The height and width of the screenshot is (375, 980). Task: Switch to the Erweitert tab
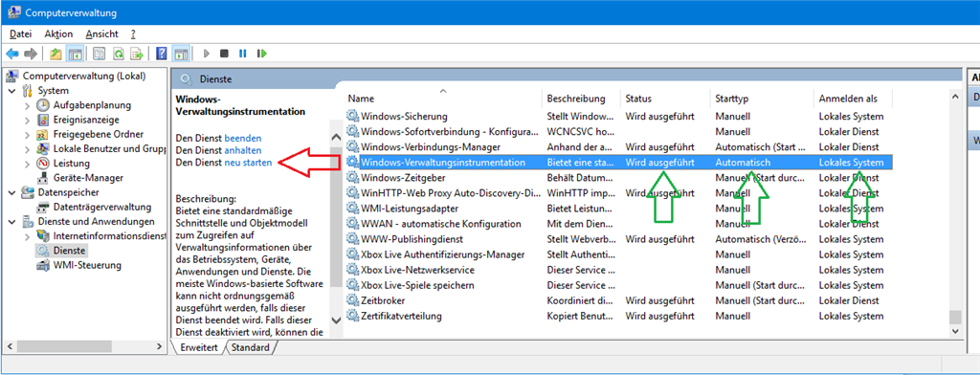tap(198, 347)
